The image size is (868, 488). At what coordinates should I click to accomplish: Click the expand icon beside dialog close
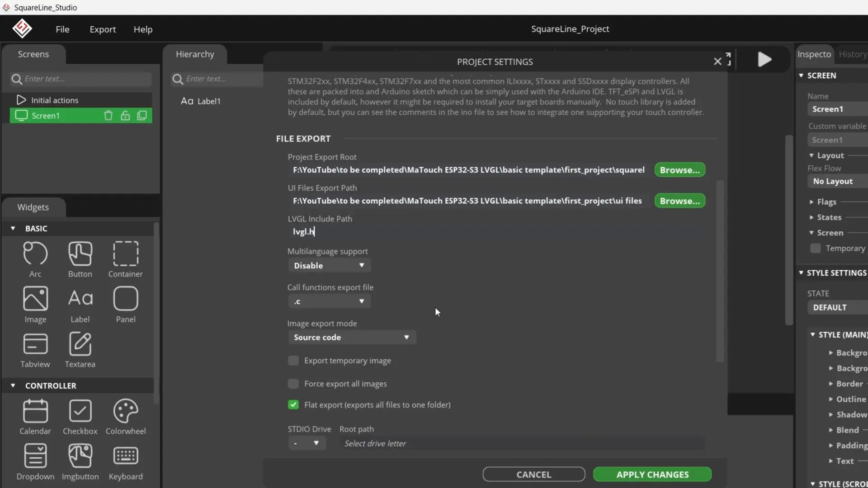pyautogui.click(x=728, y=59)
